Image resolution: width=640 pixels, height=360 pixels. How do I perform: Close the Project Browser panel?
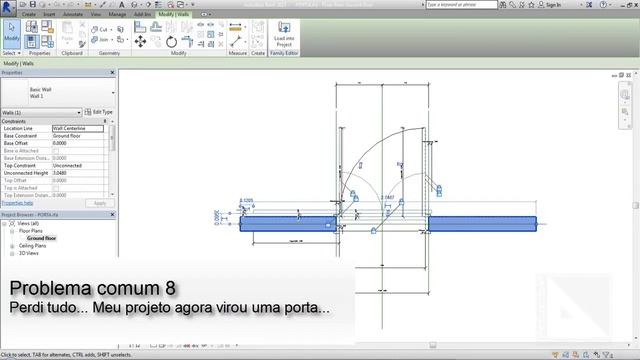(x=113, y=215)
